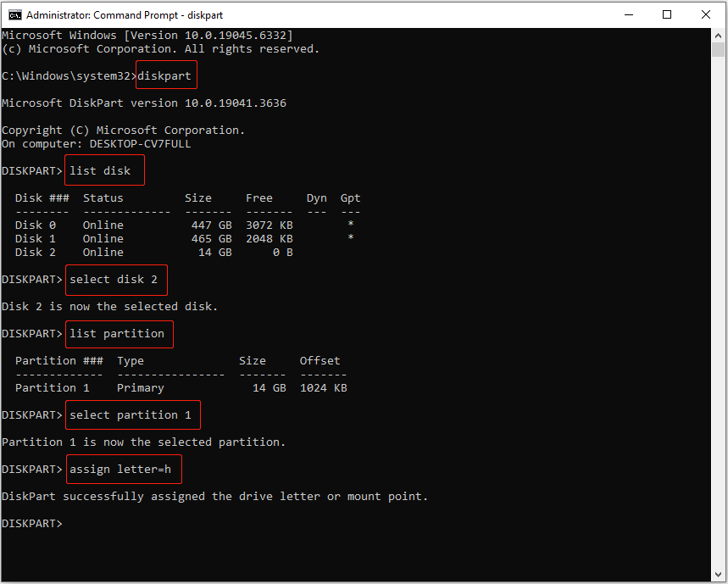Click the drive letter success message
The height and width of the screenshot is (584, 728).
214,496
